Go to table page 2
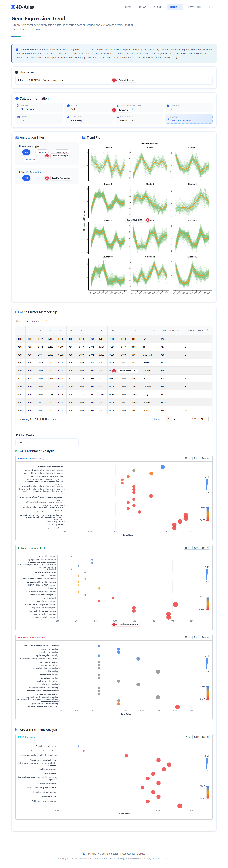This screenshot has width=228, height=868. [175, 419]
